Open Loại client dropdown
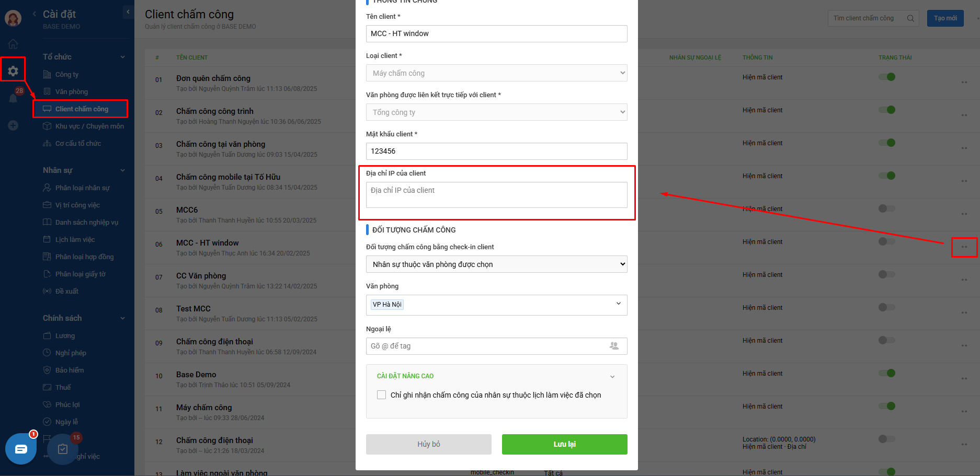Image resolution: width=980 pixels, height=476 pixels. click(x=497, y=73)
